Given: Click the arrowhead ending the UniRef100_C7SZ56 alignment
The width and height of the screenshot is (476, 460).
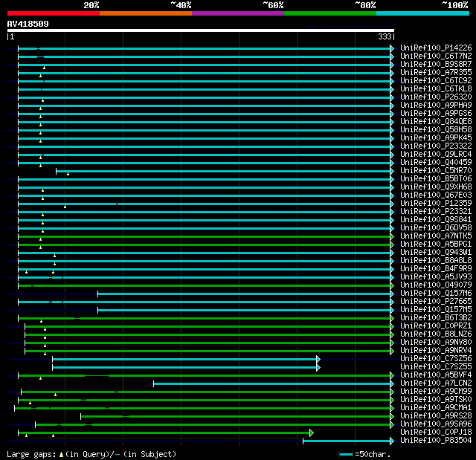Looking at the screenshot, I should point(318,358).
